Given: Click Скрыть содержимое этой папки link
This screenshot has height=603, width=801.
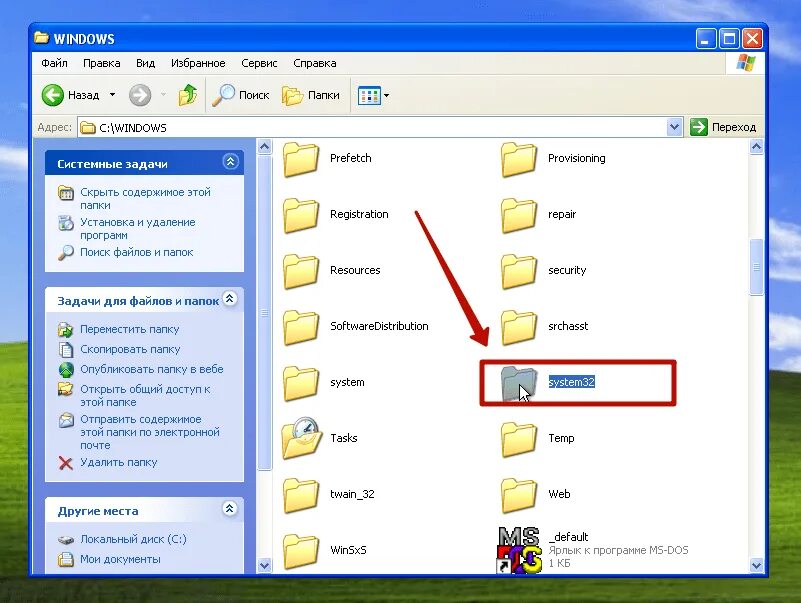Looking at the screenshot, I should coord(145,198).
